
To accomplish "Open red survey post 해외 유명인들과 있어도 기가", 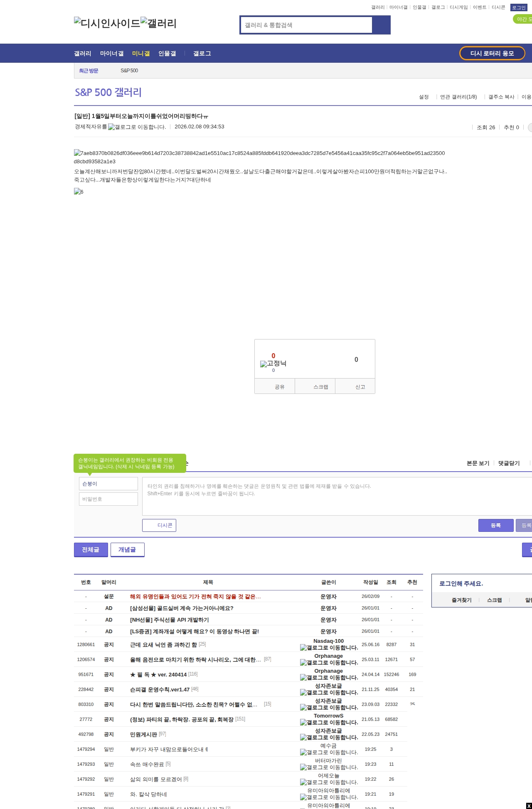I will (195, 596).
